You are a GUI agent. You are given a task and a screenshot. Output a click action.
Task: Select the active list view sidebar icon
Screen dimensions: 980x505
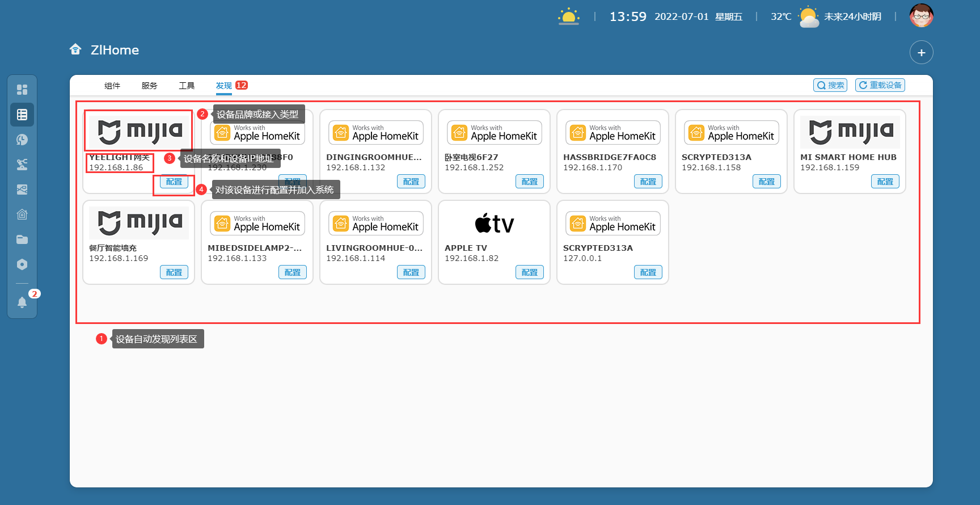tap(22, 115)
